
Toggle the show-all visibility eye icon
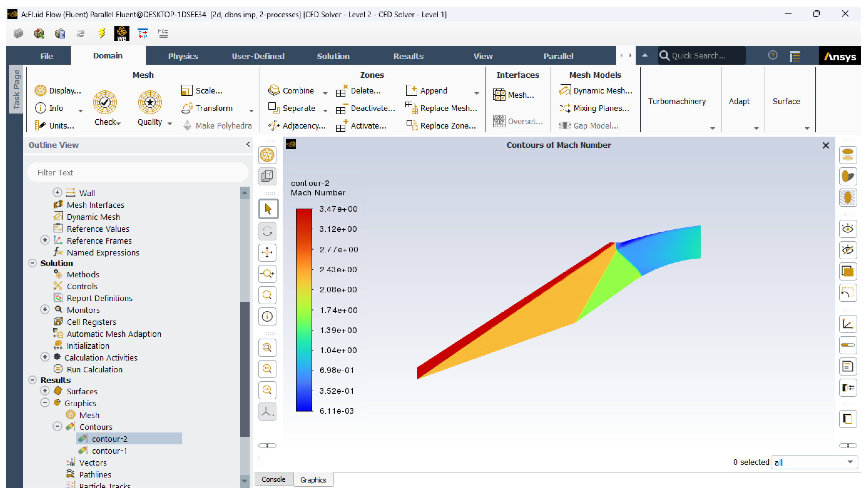click(848, 229)
